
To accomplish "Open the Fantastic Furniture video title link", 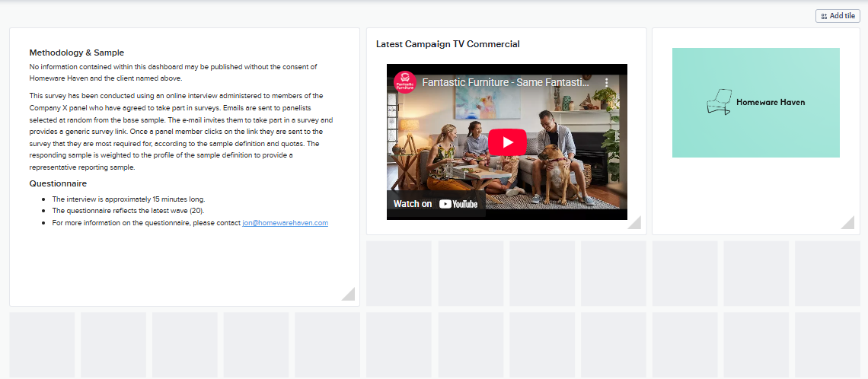I will (506, 82).
